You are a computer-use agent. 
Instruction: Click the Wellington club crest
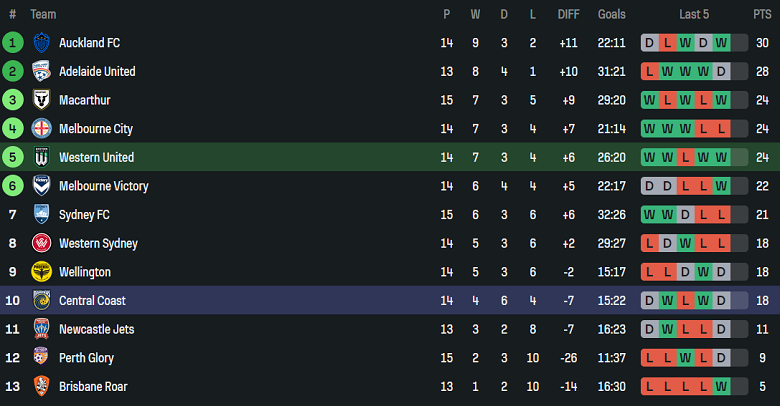(x=41, y=272)
